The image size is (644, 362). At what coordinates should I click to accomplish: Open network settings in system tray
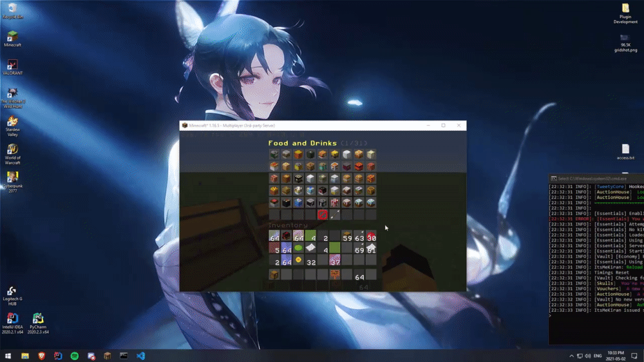pos(580,356)
